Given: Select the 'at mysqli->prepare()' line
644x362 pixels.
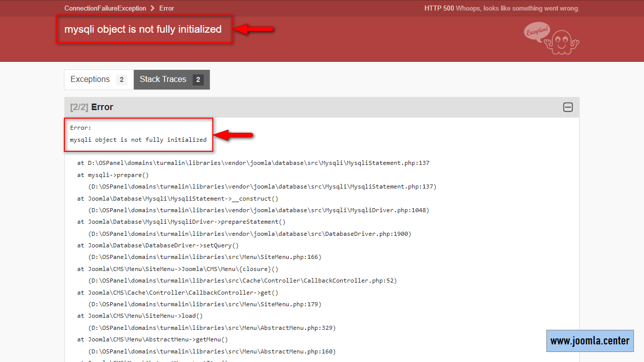Looking at the screenshot, I should pos(113,175).
